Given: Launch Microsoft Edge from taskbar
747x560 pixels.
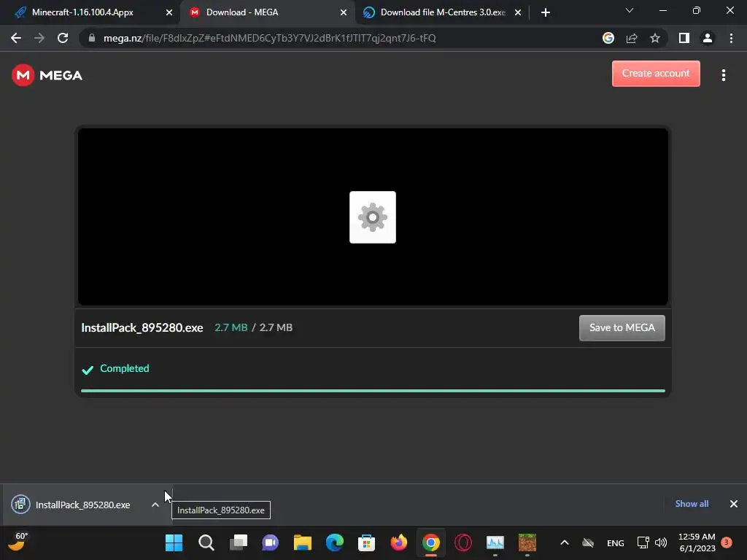Looking at the screenshot, I should click(x=334, y=542).
